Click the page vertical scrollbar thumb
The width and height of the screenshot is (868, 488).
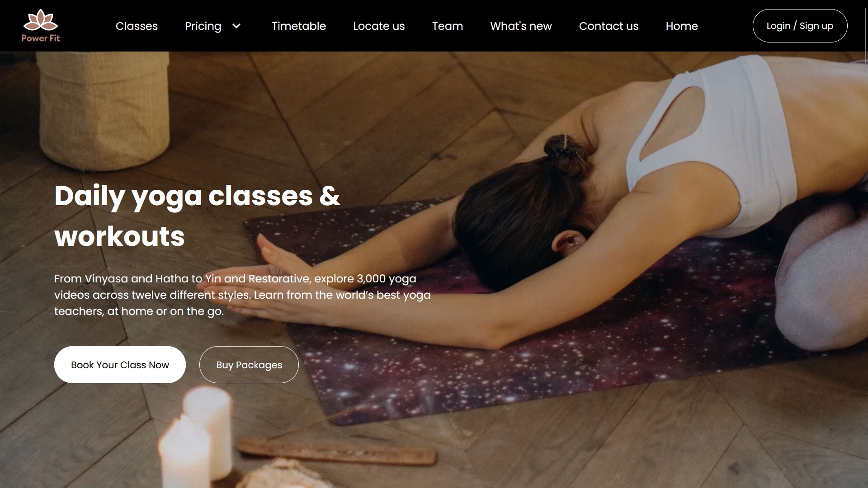coord(865,41)
